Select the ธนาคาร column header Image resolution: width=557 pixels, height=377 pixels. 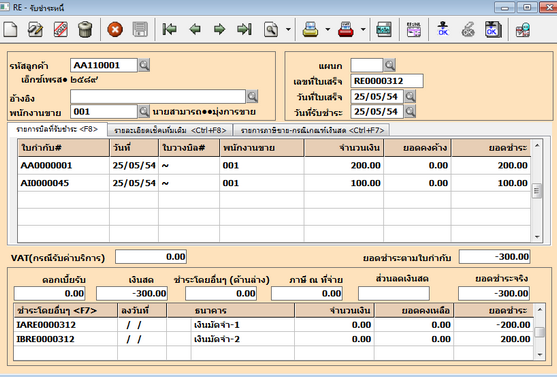point(231,311)
